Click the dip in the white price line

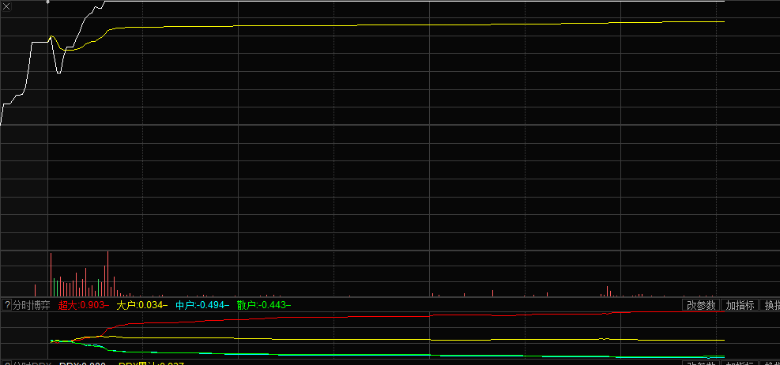[59, 72]
